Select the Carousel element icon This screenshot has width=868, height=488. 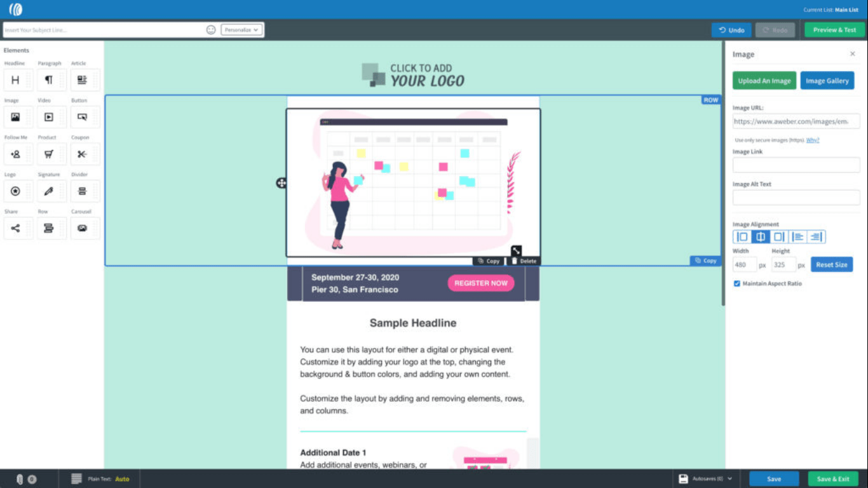[82, 228]
